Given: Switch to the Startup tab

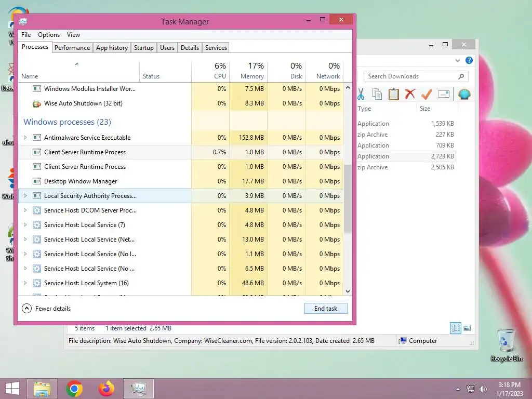Looking at the screenshot, I should [x=144, y=48].
